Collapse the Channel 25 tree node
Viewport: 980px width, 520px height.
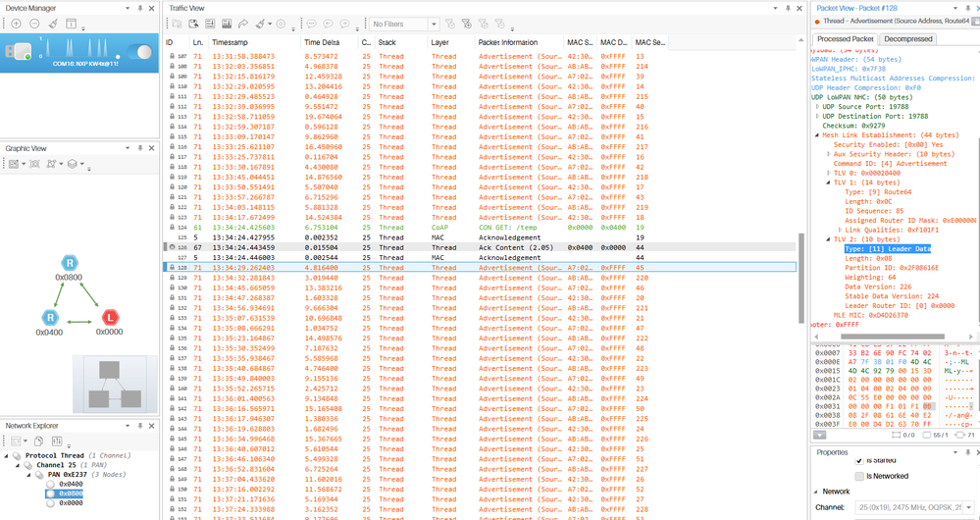coord(18,466)
